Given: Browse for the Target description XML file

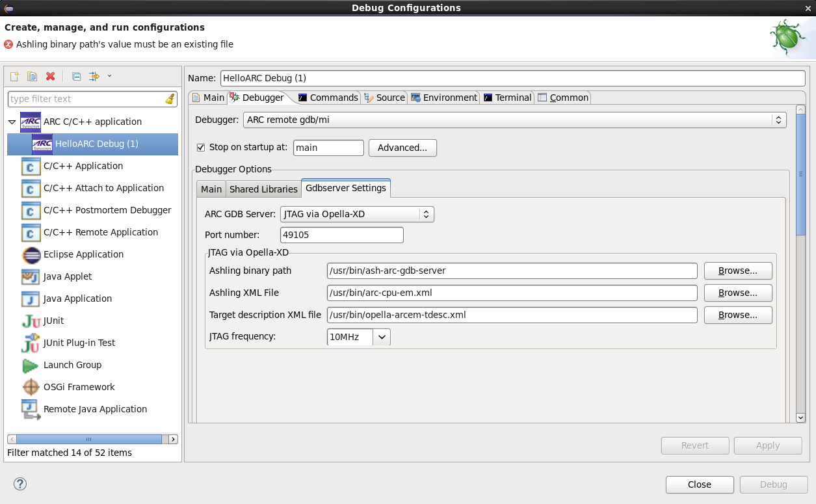Looking at the screenshot, I should [737, 315].
